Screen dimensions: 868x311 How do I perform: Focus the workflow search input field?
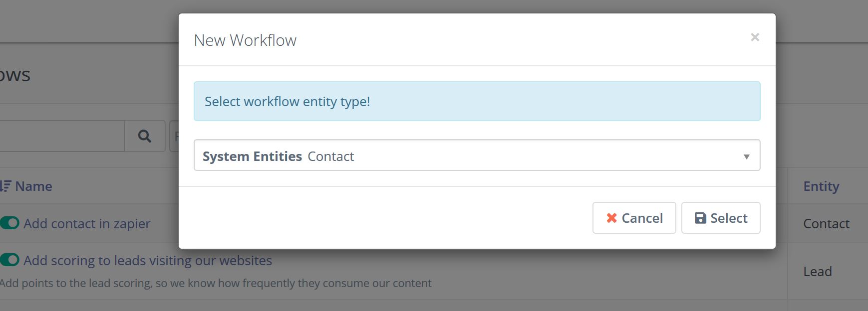pos(62,136)
